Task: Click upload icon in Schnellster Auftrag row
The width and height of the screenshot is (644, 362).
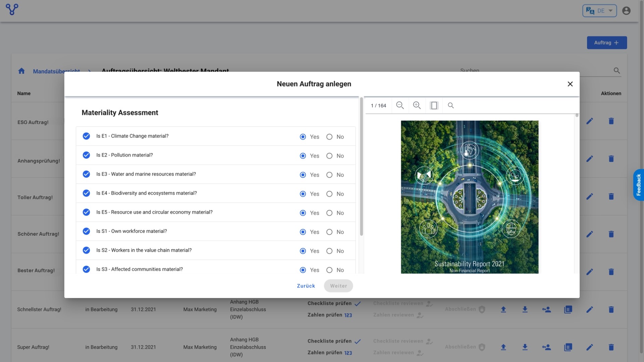Action: click(x=503, y=309)
